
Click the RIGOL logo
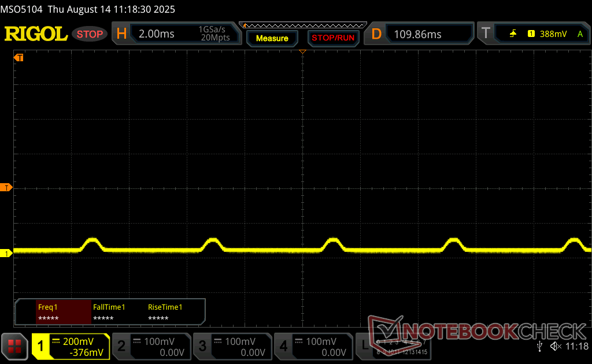[36, 34]
